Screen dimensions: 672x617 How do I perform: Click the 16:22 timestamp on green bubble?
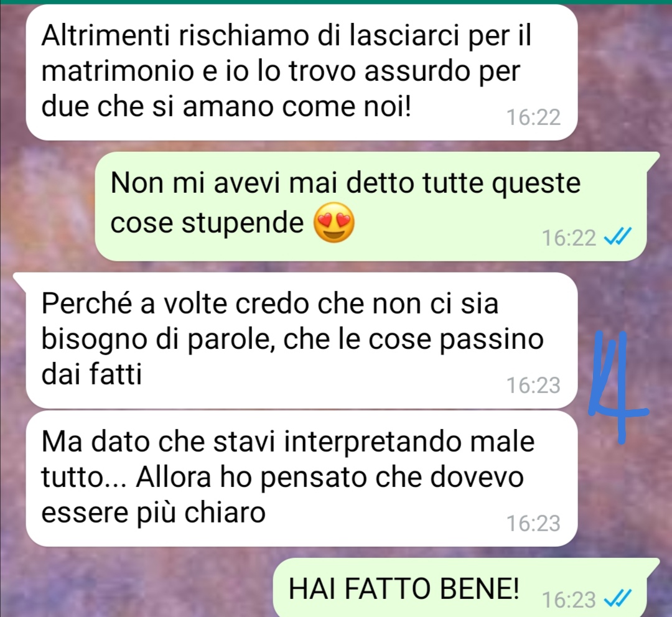tap(569, 238)
